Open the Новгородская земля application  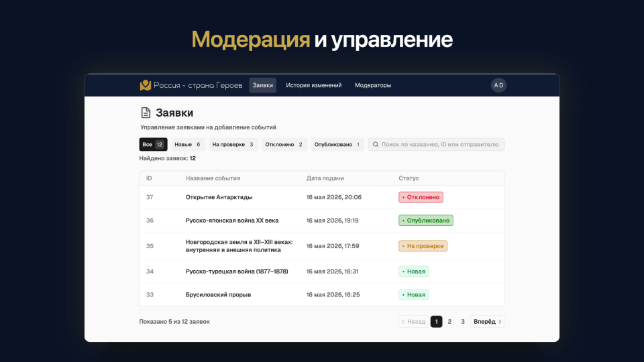[x=322, y=246]
